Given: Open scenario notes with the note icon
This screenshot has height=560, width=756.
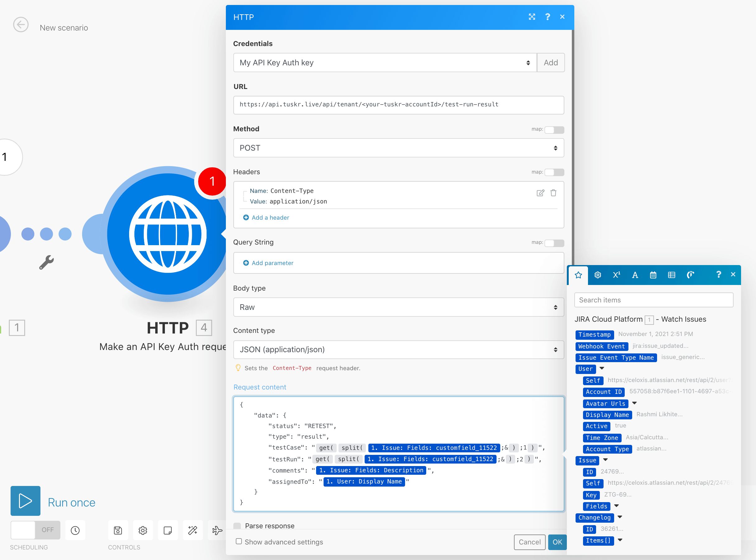Looking at the screenshot, I should point(168,530).
